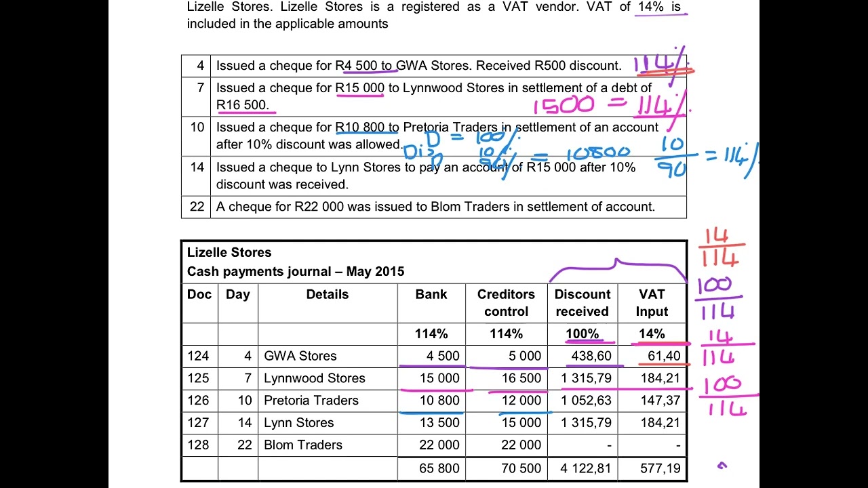
Task: Click document number 126
Action: click(198, 401)
